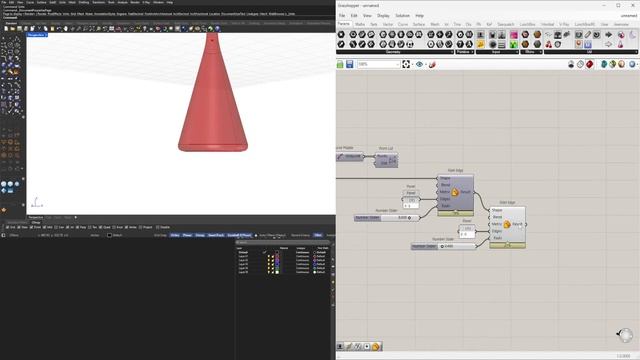Open the dropdown arrow next to Preview eye
The width and height of the screenshot is (640, 360).
pyautogui.click(x=425, y=64)
